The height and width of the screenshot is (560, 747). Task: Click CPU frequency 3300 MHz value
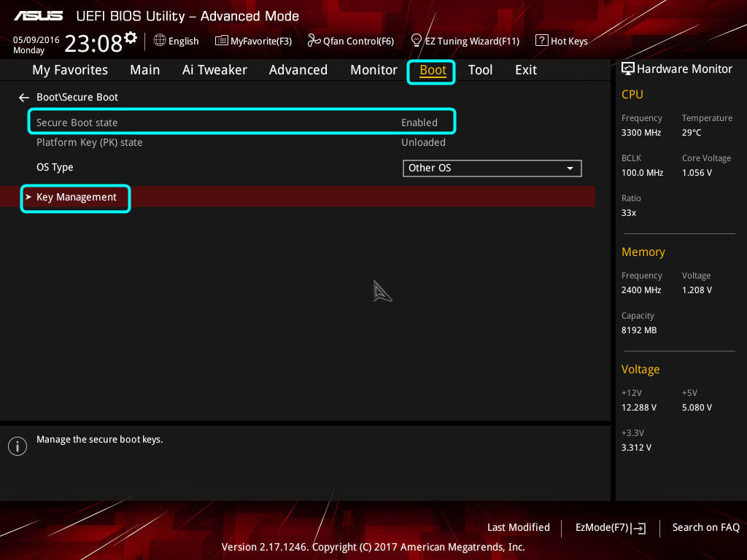click(640, 133)
